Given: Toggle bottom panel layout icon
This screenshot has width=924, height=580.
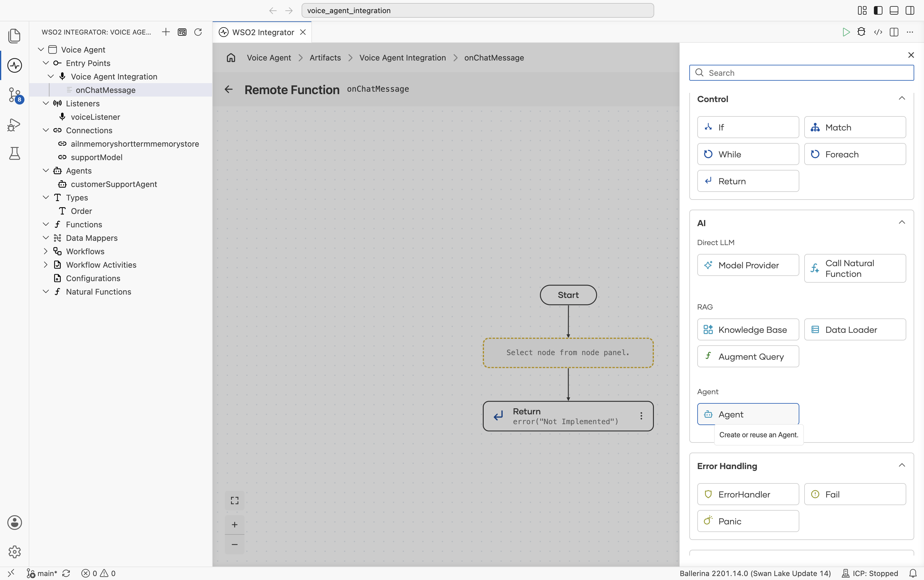Looking at the screenshot, I should point(894,10).
